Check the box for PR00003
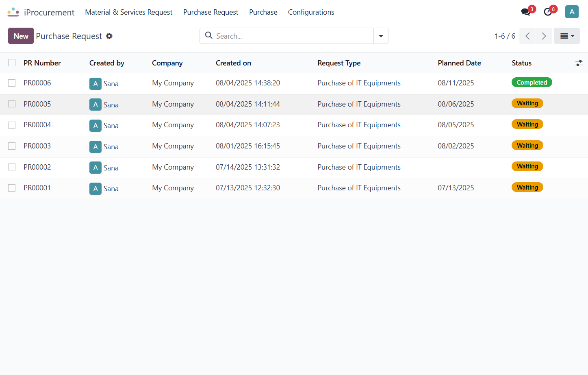The width and height of the screenshot is (588, 375). tap(12, 146)
